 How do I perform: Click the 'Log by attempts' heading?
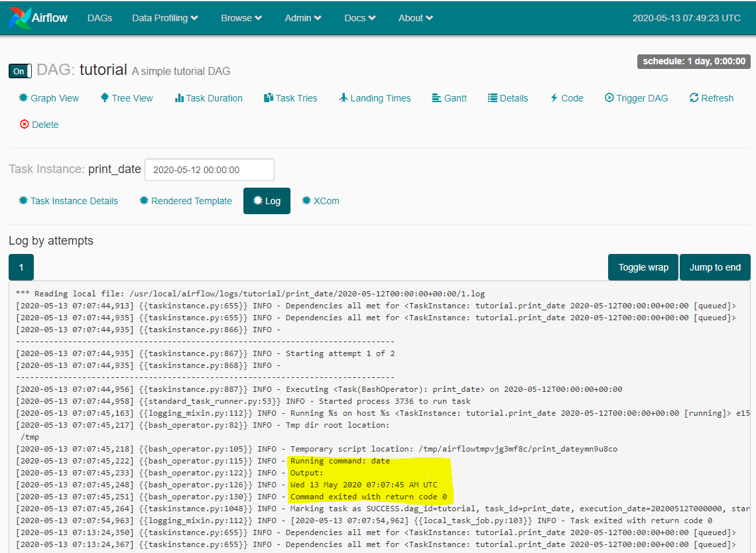(51, 241)
